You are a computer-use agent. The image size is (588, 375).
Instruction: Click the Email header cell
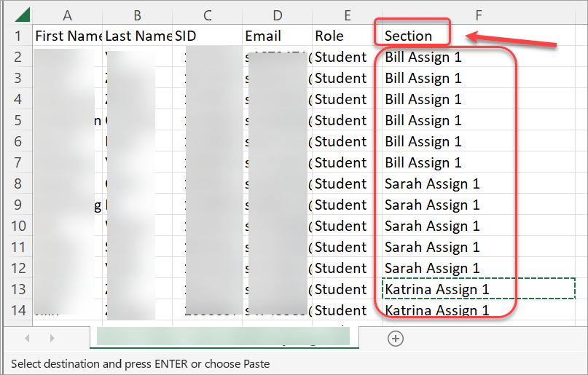[278, 36]
